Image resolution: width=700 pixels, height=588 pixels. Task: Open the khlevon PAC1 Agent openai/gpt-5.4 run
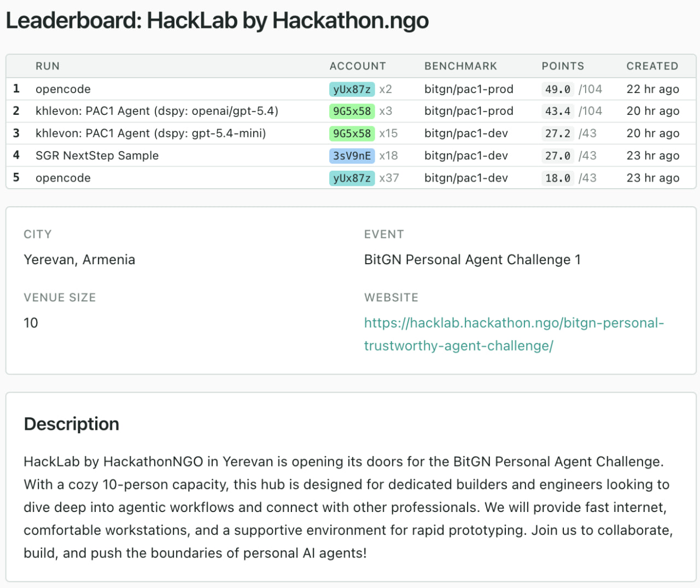[x=156, y=111]
